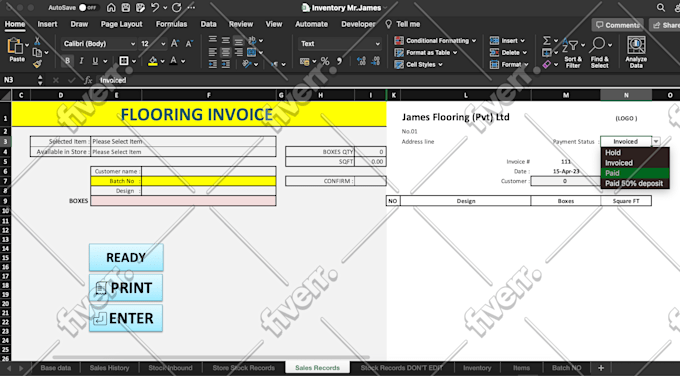The width and height of the screenshot is (680, 376).
Task: Select Paid in the status list
Action: [x=635, y=173]
